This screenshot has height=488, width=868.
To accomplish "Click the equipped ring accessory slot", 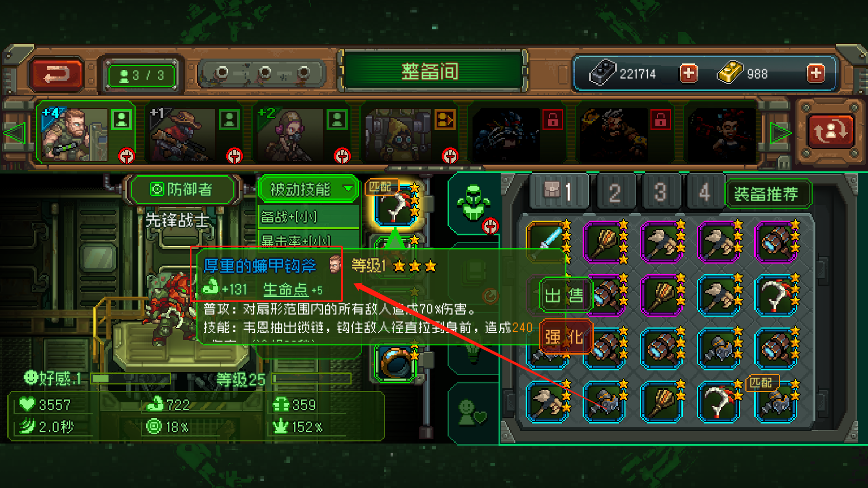I will pyautogui.click(x=397, y=363).
